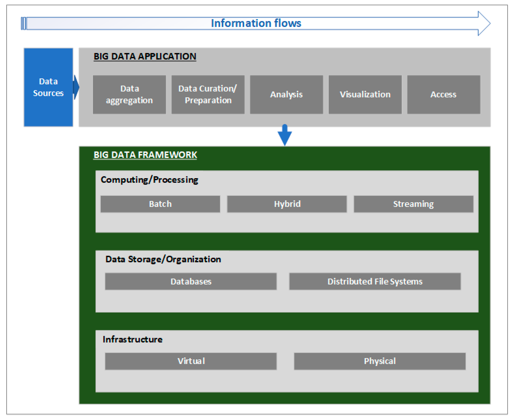Click the arrowhead beside Data Sources
The image size is (514, 420).
pyautogui.click(x=76, y=87)
